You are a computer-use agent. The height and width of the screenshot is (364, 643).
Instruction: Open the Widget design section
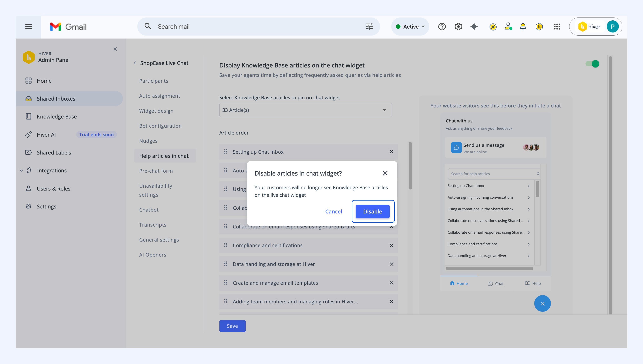pyautogui.click(x=156, y=111)
